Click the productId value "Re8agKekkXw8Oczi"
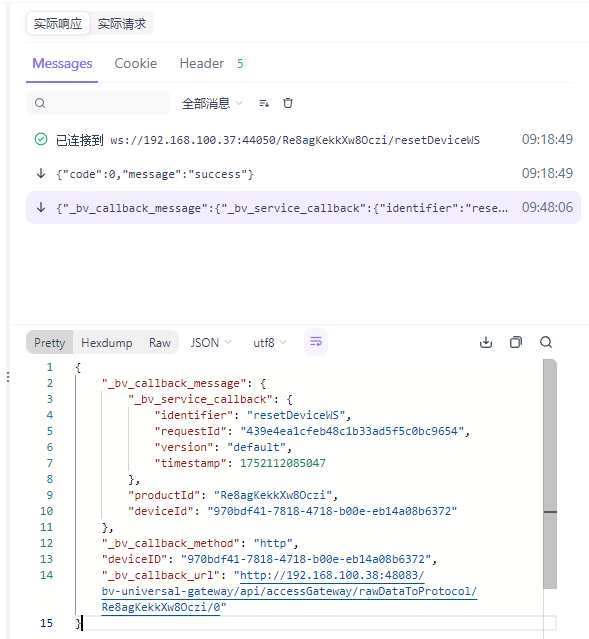 [x=273, y=495]
